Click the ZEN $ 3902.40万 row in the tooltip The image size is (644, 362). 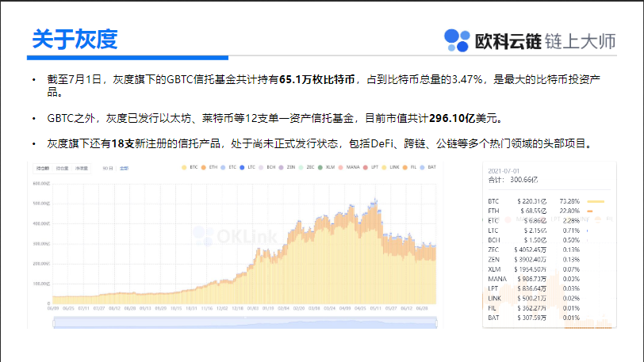click(x=534, y=260)
